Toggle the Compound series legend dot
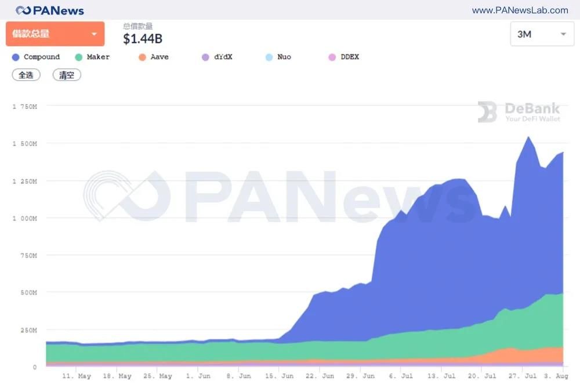The width and height of the screenshot is (580, 392). (16, 57)
